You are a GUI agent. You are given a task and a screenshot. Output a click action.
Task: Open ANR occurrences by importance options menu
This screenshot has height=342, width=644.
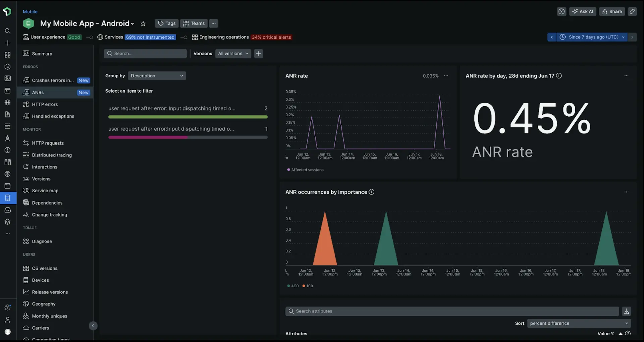626,192
